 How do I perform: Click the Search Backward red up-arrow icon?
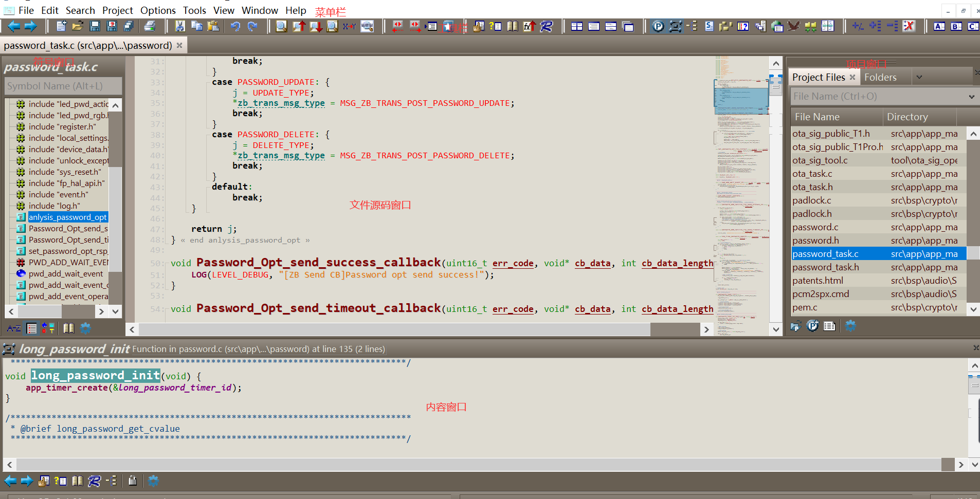pyautogui.click(x=299, y=26)
